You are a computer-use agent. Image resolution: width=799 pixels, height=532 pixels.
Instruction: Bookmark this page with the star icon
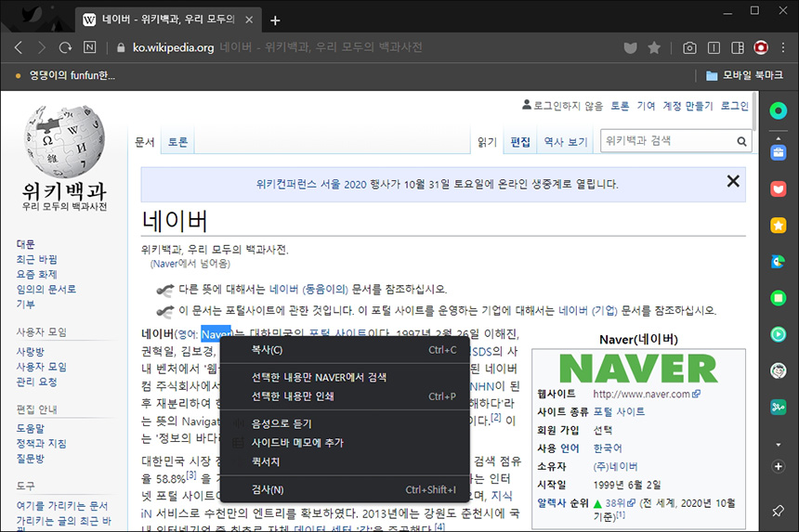[x=654, y=48]
